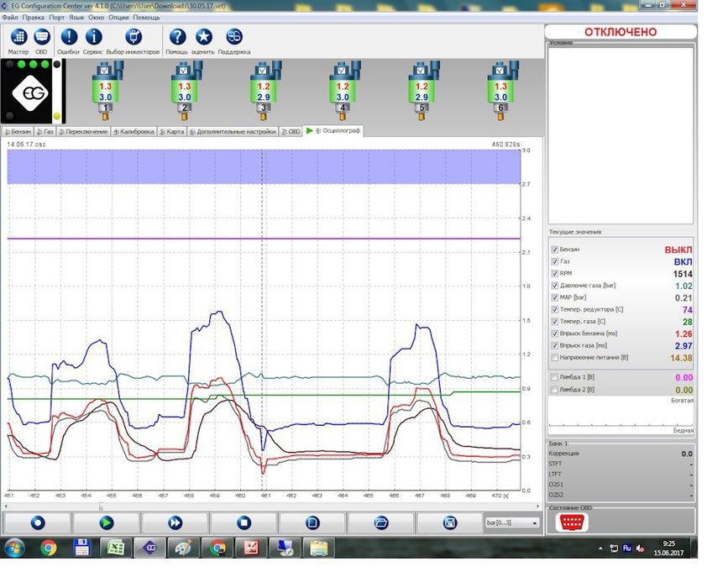Uncheck the RPM checkbox
This screenshot has width=728, height=588.
point(554,274)
